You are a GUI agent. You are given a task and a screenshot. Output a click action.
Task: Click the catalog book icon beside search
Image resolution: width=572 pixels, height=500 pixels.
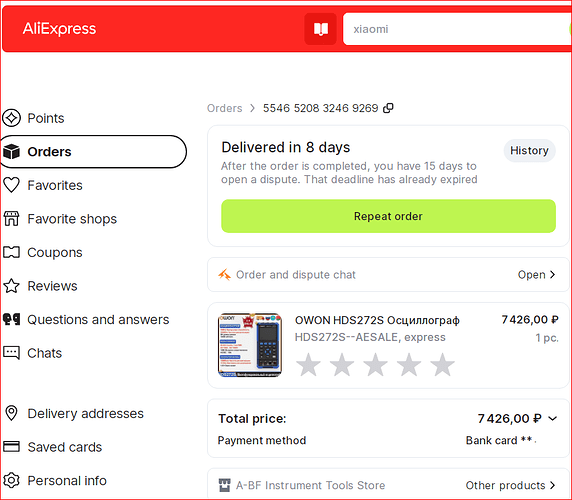coord(320,29)
